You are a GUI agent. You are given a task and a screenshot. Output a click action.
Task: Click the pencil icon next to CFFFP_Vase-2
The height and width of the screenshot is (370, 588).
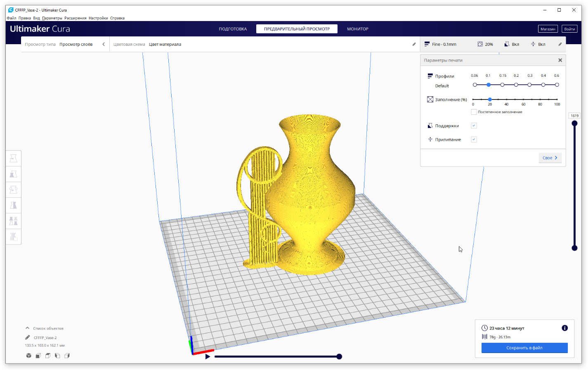pyautogui.click(x=28, y=337)
